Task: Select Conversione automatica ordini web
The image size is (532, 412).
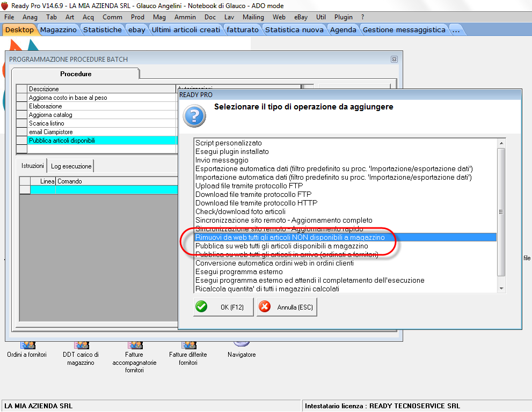Action: click(x=345, y=263)
